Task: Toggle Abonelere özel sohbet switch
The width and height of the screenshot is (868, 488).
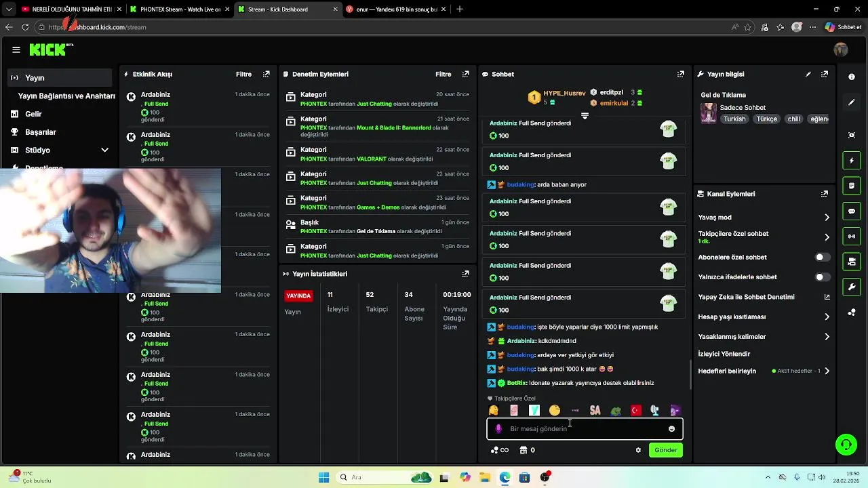Action: click(823, 258)
